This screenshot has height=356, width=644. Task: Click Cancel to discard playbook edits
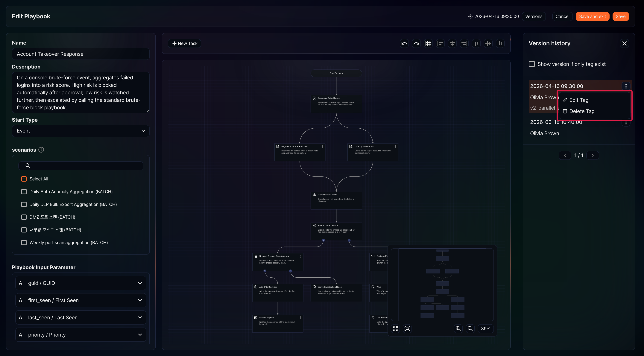click(562, 16)
